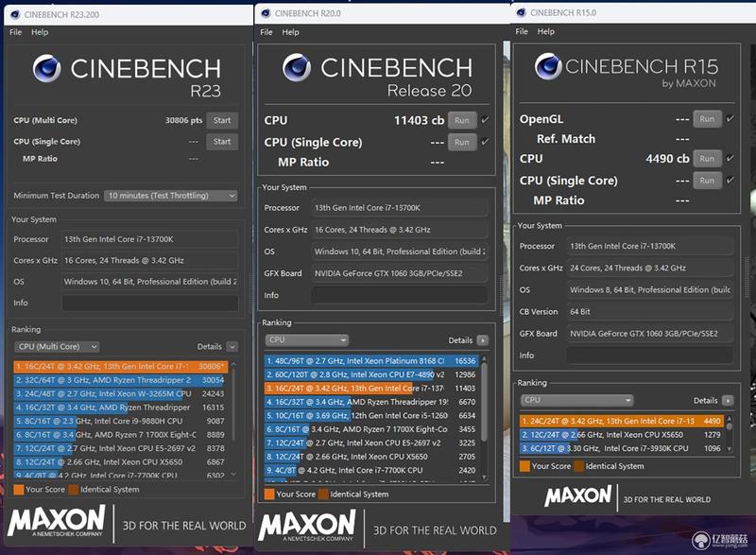The width and height of the screenshot is (756, 555).
Task: Open R23 CPU (Multi Core) ranking dropdown
Action: (x=57, y=347)
